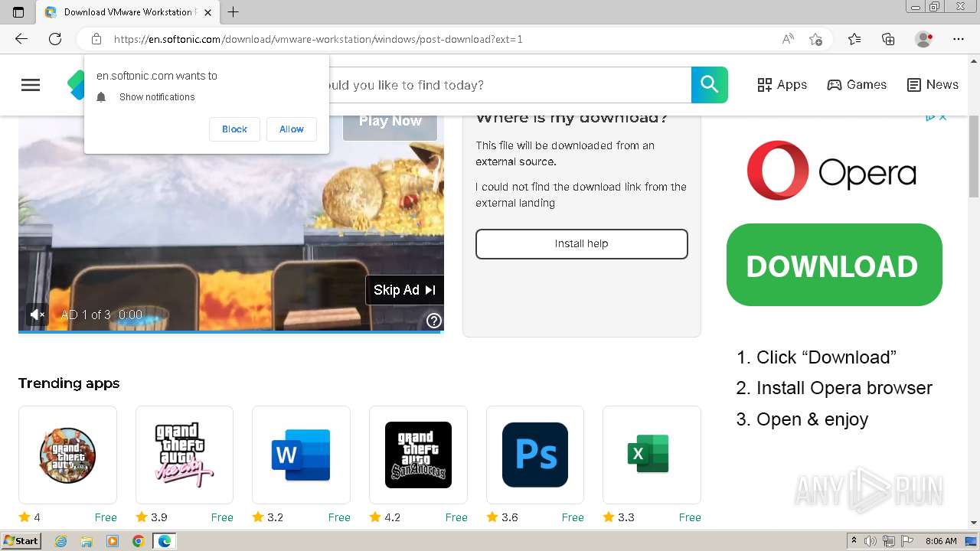
Task: Open the Windows Start menu
Action: (21, 541)
